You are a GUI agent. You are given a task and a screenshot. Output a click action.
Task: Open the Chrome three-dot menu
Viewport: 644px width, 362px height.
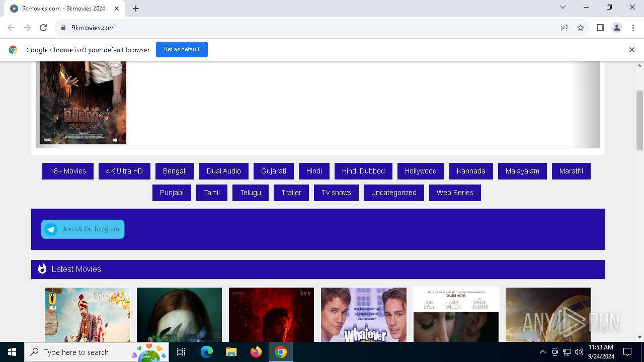633,28
